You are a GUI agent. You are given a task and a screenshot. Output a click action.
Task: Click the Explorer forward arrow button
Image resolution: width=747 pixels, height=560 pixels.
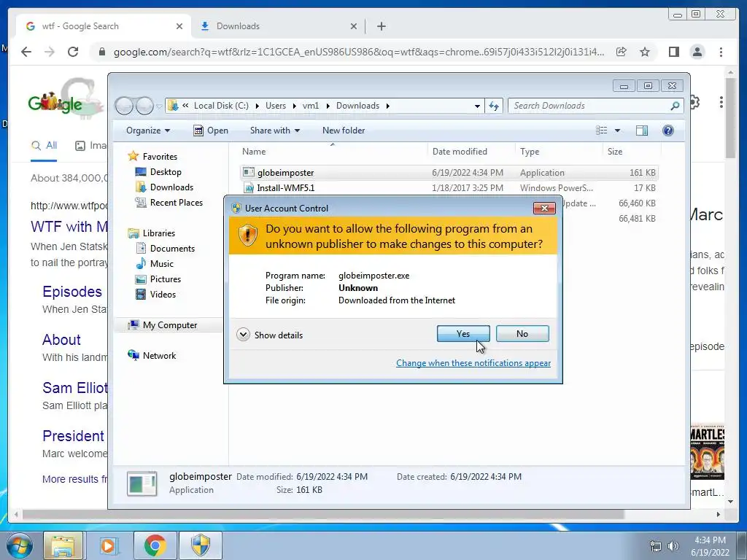(x=144, y=106)
